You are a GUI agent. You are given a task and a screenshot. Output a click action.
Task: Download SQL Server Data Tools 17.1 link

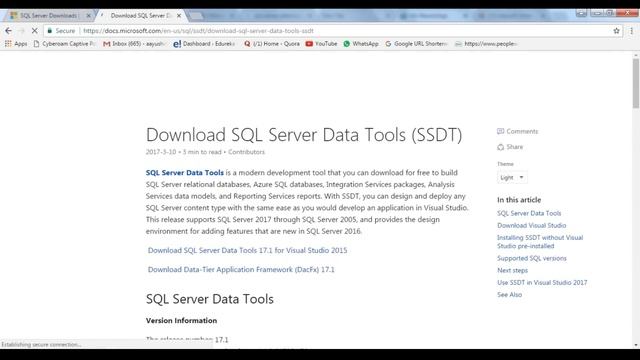point(247,250)
